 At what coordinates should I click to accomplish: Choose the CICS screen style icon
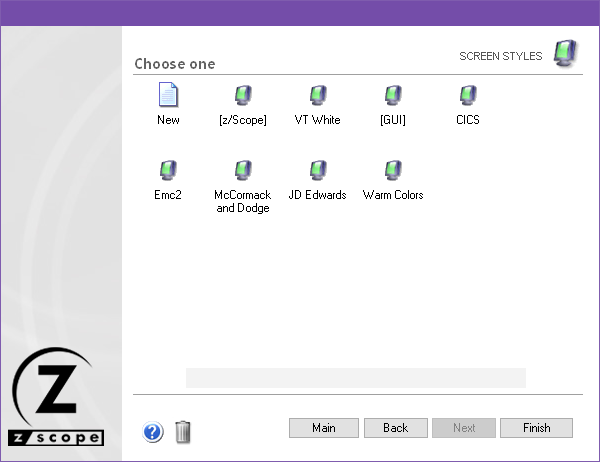click(468, 95)
